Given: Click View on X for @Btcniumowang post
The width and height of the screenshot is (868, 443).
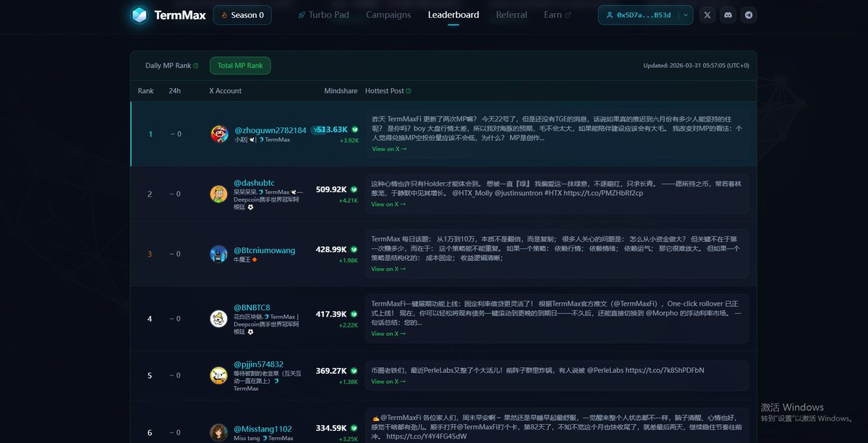Looking at the screenshot, I should pyautogui.click(x=388, y=269).
